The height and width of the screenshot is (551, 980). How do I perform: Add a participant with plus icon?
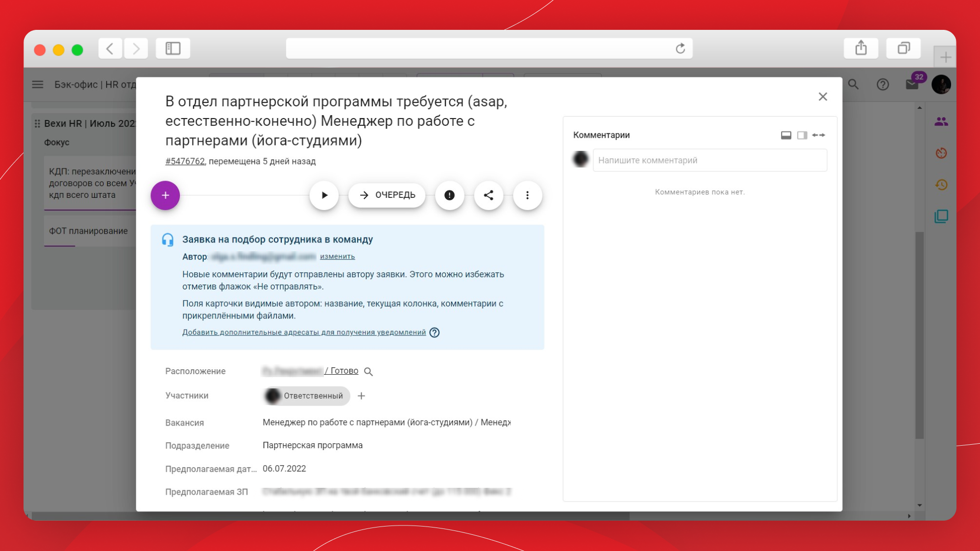pyautogui.click(x=361, y=396)
